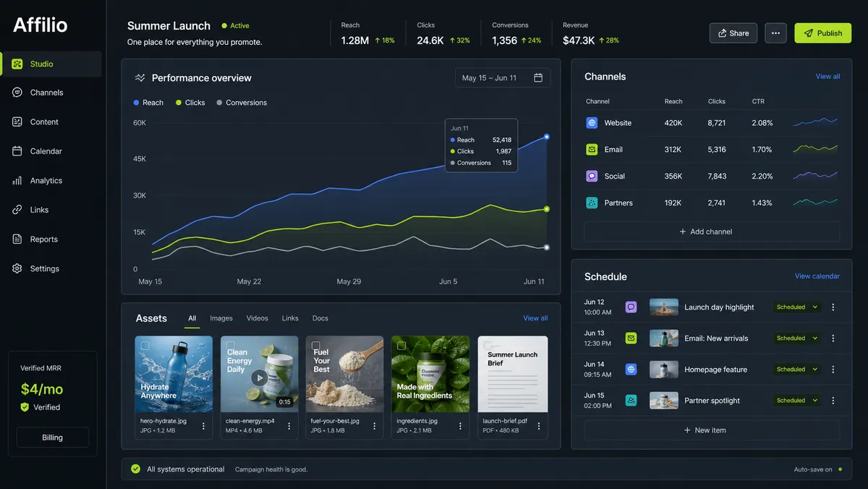Check the fuel-your-best.jpg checkbox
Screen dimensions: 868x489
click(x=316, y=346)
